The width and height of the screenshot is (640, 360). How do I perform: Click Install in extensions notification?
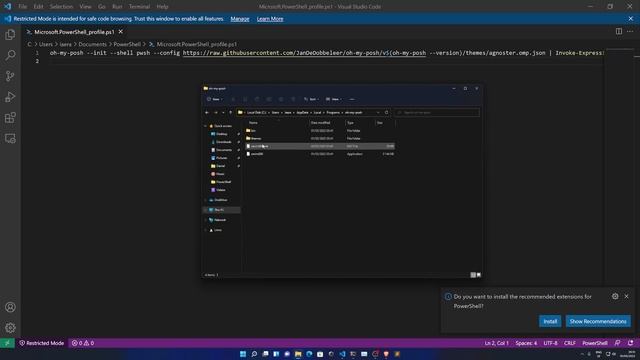click(x=550, y=321)
